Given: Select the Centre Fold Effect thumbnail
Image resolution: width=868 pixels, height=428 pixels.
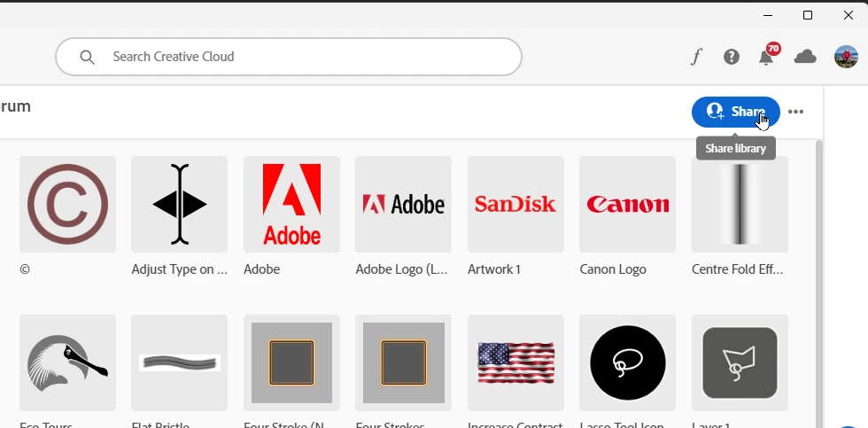Looking at the screenshot, I should tap(740, 205).
